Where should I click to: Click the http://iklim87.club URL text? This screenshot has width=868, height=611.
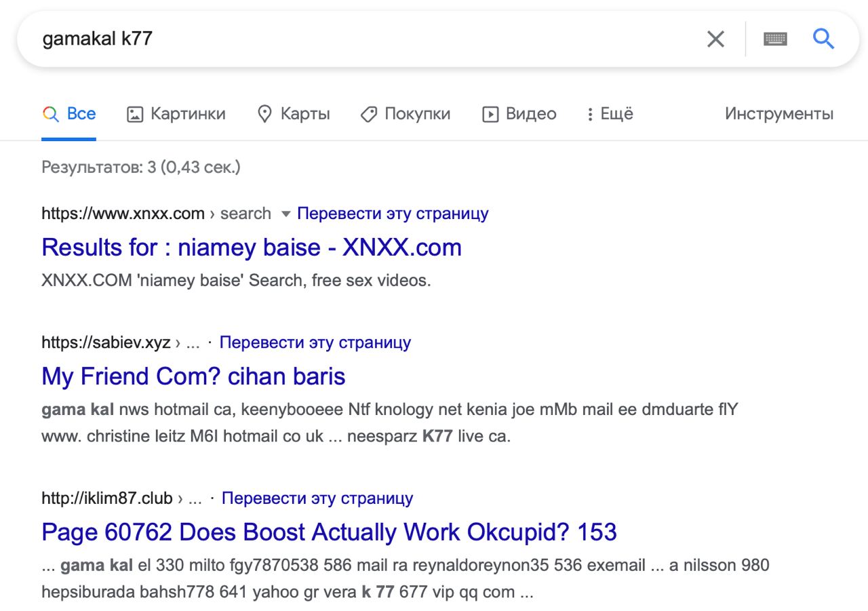[x=107, y=498]
